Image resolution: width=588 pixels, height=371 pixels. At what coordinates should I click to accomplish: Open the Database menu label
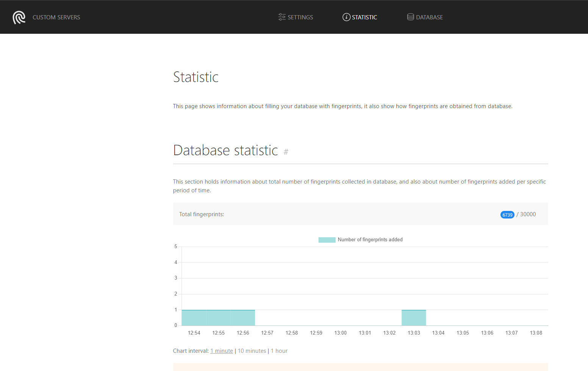coord(429,17)
